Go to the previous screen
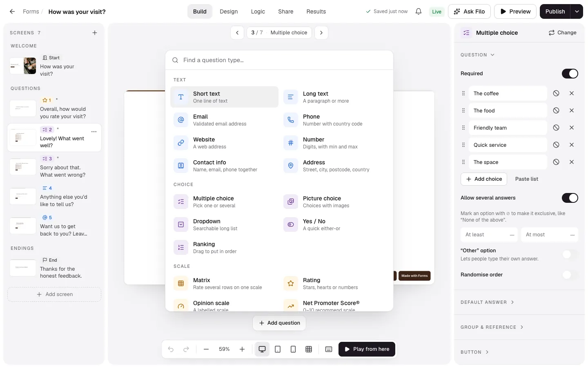 tap(237, 33)
